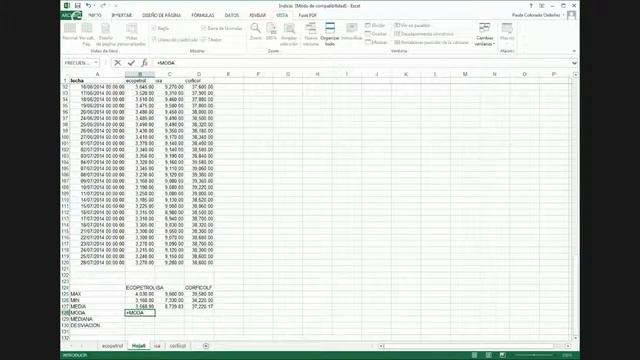This screenshot has height=360, width=640.
Task: Click Inmovilizar (Freeze Panes)
Action: (351, 32)
